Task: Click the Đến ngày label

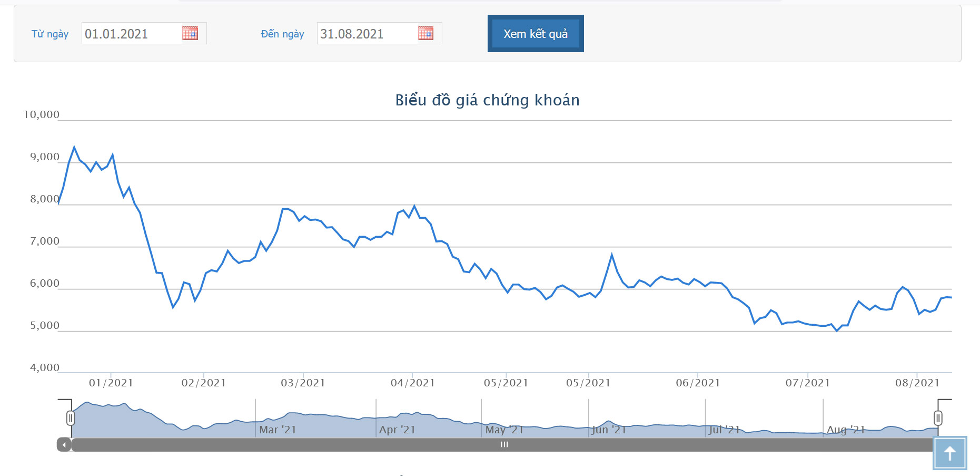Action: pos(283,34)
